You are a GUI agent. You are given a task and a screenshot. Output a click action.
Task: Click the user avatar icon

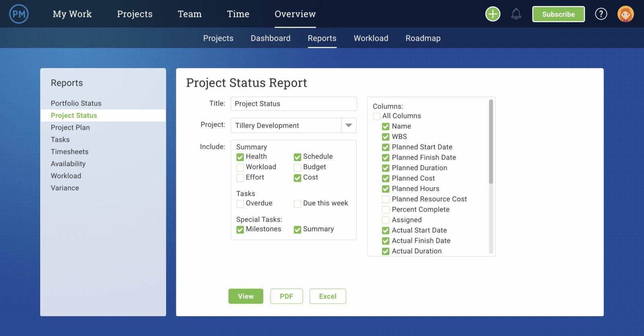pyautogui.click(x=625, y=14)
